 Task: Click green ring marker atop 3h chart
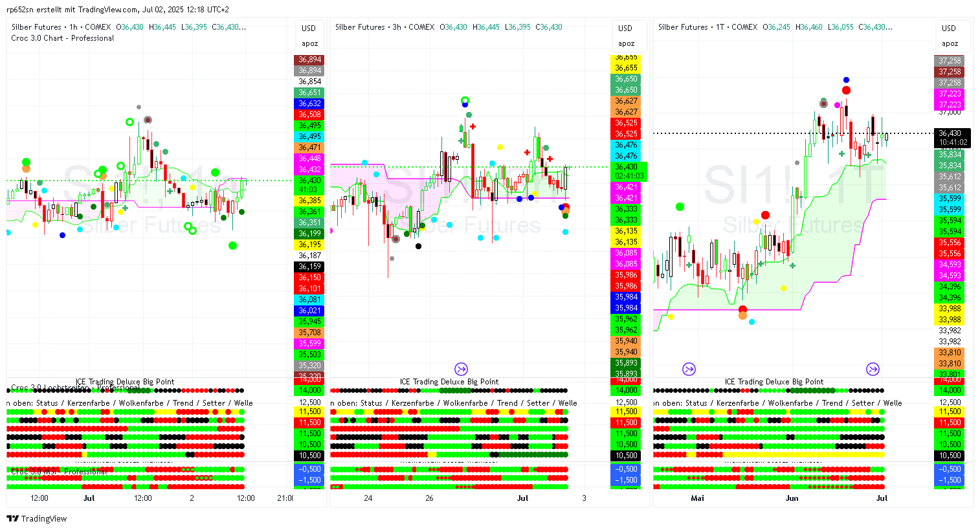coord(465,100)
